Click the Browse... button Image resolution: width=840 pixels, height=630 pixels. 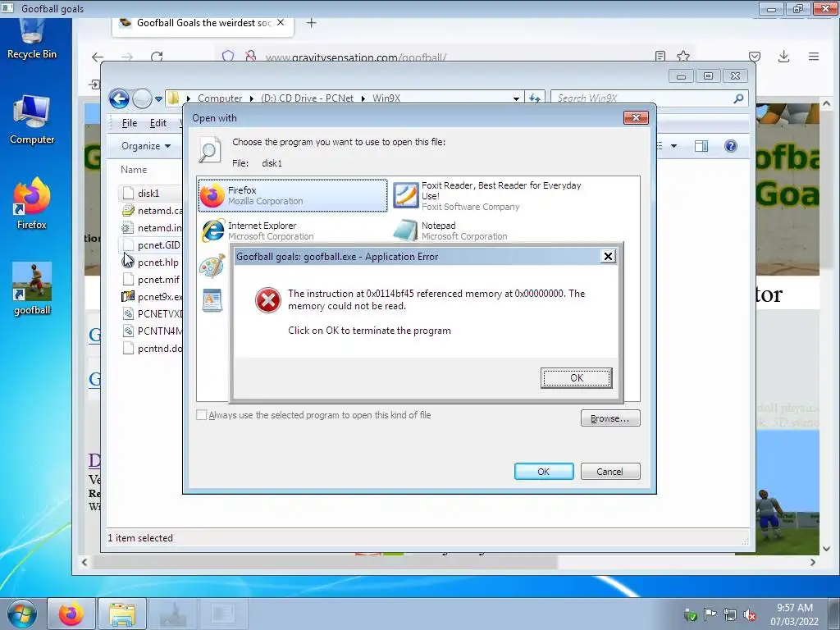[x=610, y=418]
